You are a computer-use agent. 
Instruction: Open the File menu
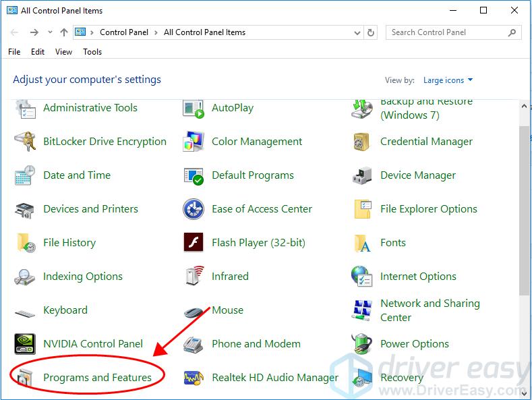click(14, 52)
